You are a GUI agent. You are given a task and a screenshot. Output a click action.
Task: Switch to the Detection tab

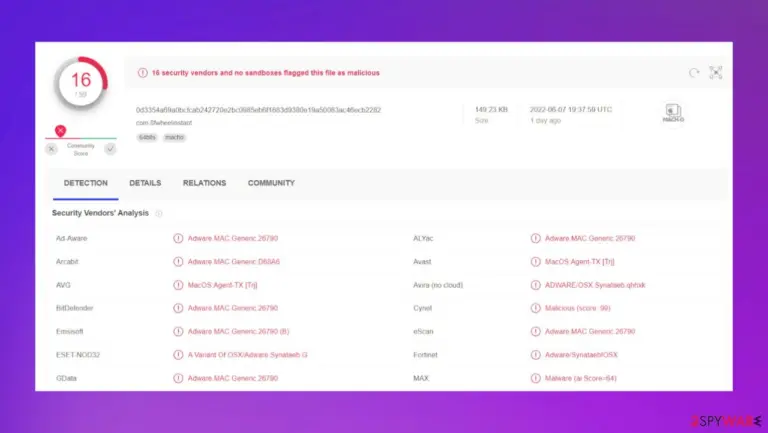point(86,183)
